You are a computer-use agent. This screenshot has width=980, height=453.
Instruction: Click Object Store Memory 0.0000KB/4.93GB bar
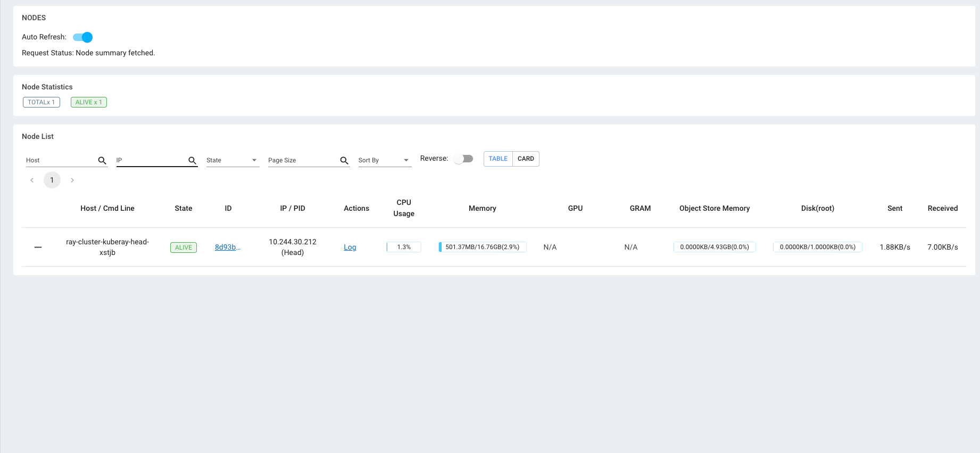pos(715,247)
